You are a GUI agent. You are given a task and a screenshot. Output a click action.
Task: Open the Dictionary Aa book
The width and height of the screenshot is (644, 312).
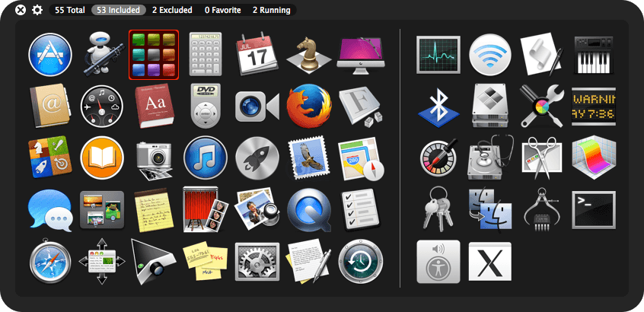point(154,106)
